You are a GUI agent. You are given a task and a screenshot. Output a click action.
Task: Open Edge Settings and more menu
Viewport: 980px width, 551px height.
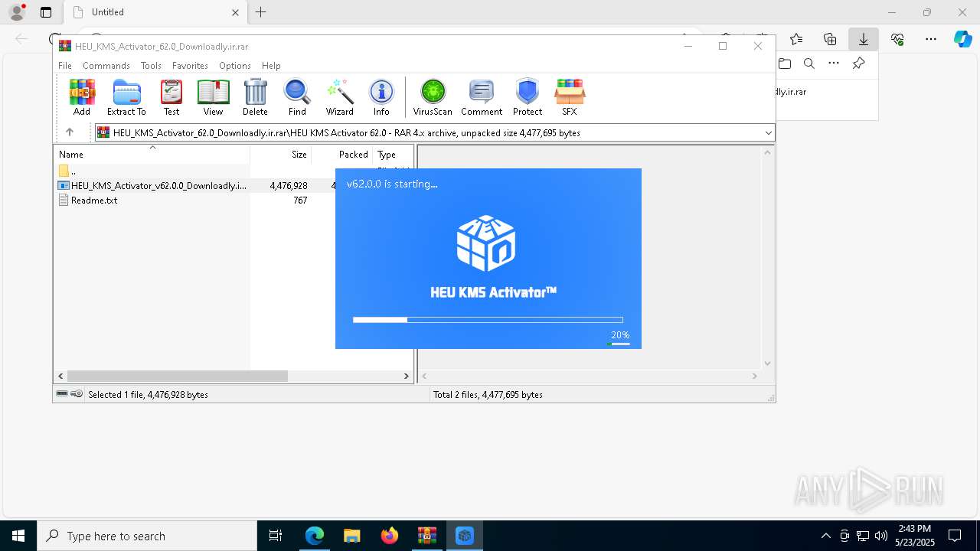tap(931, 39)
